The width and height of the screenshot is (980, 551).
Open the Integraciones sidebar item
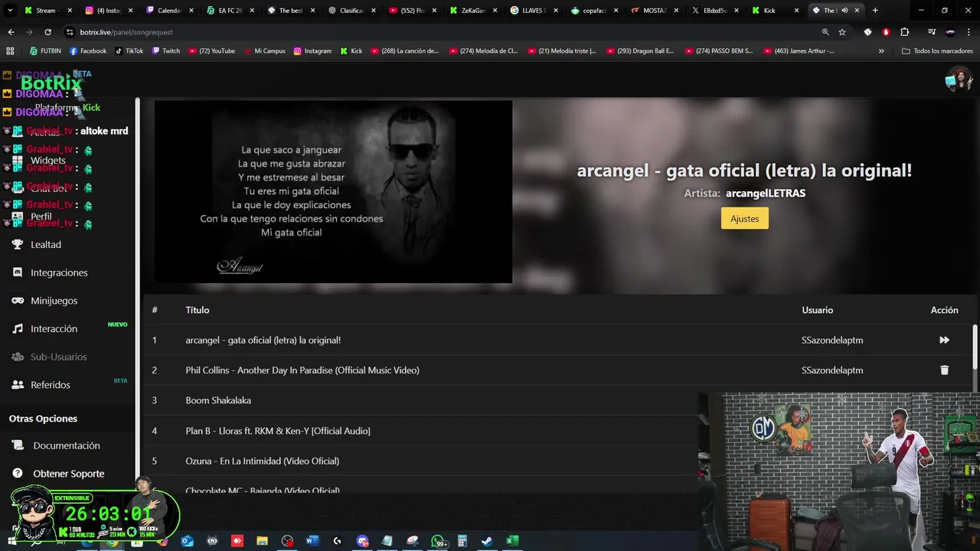point(59,272)
